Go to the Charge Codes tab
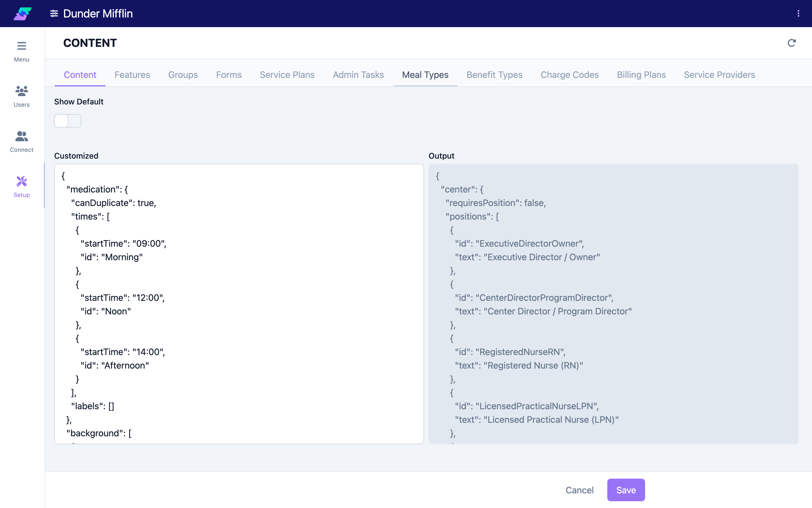Viewport: 812px width, 508px height. click(x=570, y=75)
